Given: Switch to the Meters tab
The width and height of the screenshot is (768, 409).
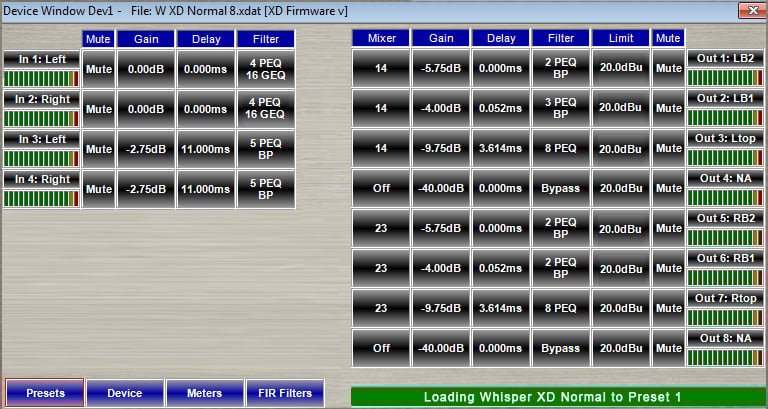Looking at the screenshot, I should click(x=204, y=393).
